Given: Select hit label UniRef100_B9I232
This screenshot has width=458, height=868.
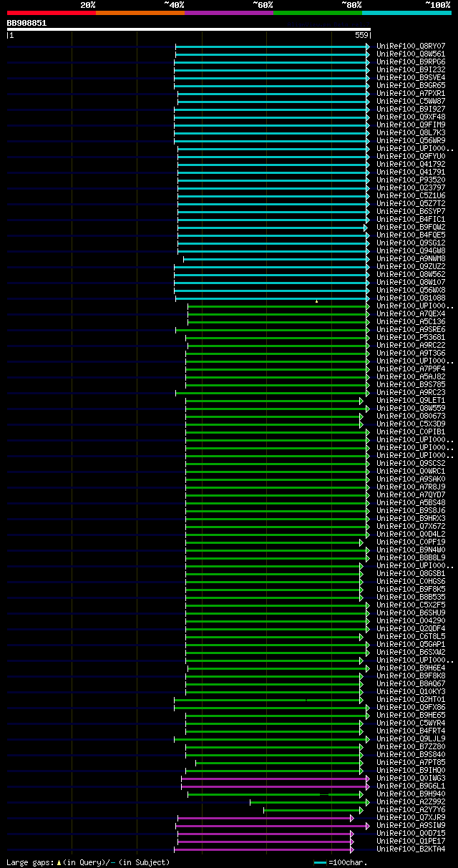Looking at the screenshot, I should click(411, 69).
